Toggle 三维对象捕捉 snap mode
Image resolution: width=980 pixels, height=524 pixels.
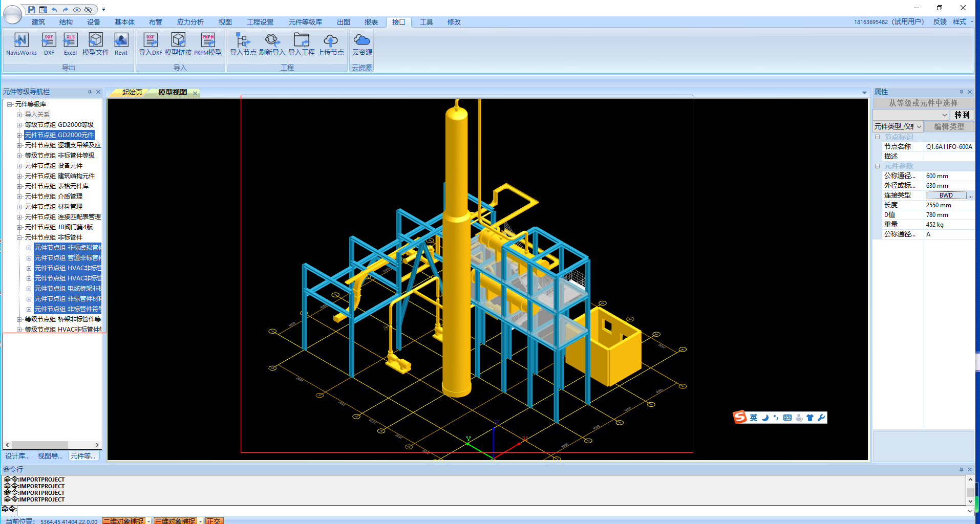tap(175, 521)
